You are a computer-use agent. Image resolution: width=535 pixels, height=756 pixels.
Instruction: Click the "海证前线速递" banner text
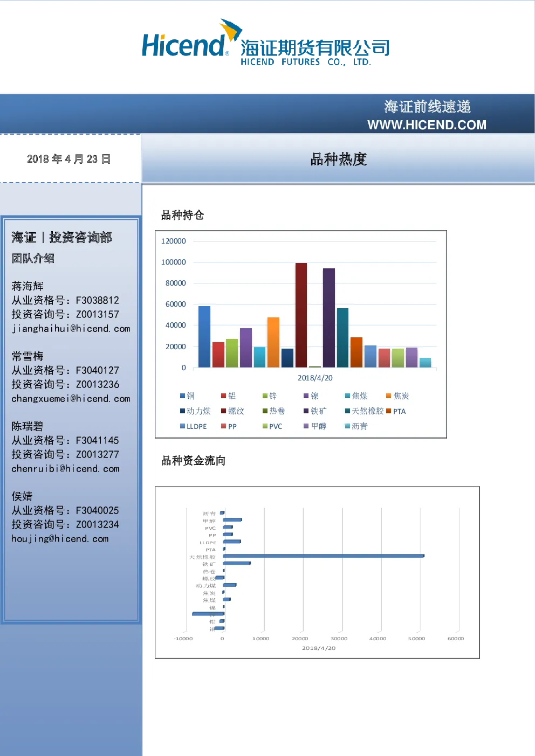[427, 107]
